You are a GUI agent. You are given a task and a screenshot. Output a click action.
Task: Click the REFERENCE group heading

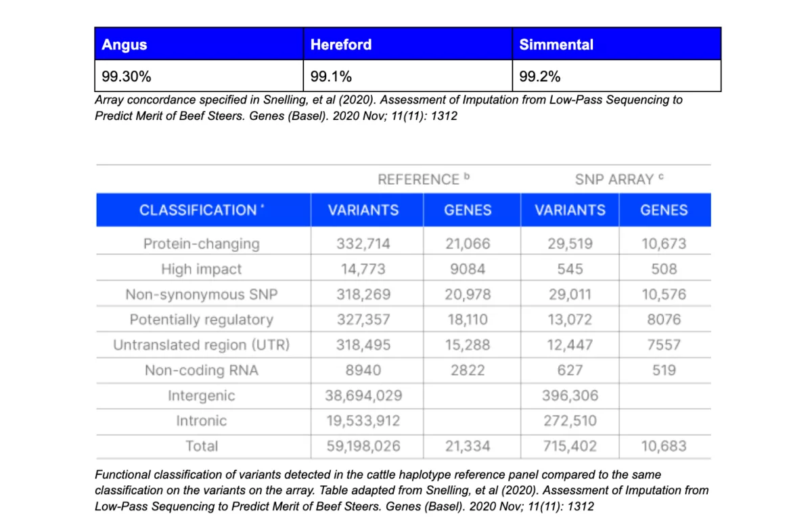click(x=423, y=179)
